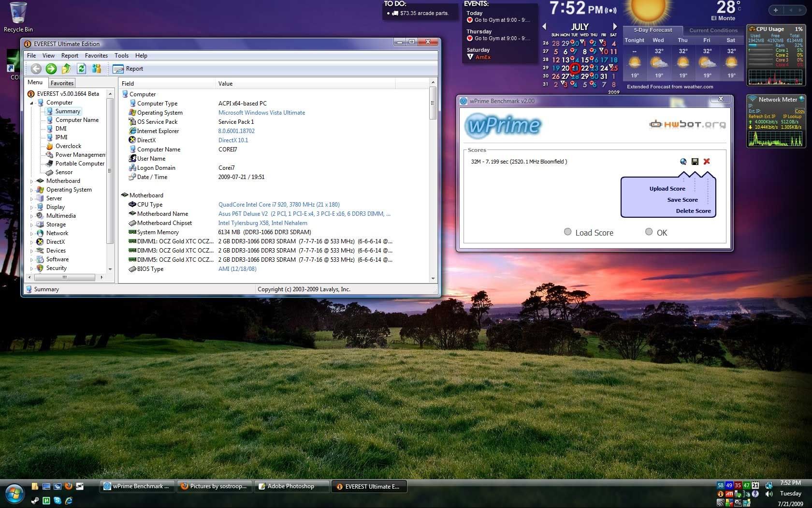
Task: Switch to Adobe Photoshop in the taskbar
Action: coord(291,486)
